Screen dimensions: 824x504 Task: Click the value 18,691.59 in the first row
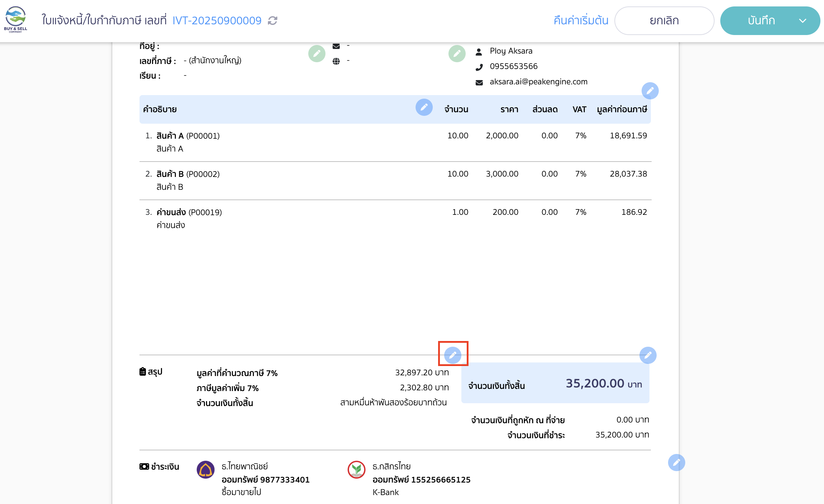(x=628, y=135)
